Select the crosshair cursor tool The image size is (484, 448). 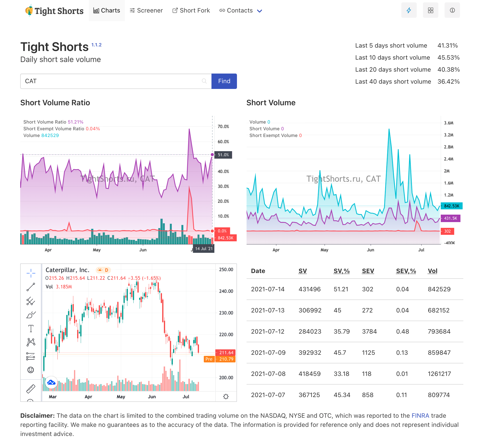coord(31,273)
